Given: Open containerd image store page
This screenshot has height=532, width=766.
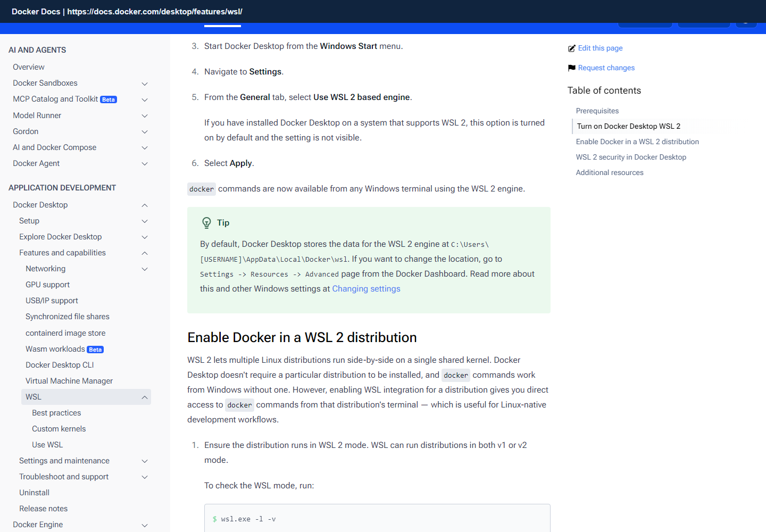Looking at the screenshot, I should coord(65,333).
